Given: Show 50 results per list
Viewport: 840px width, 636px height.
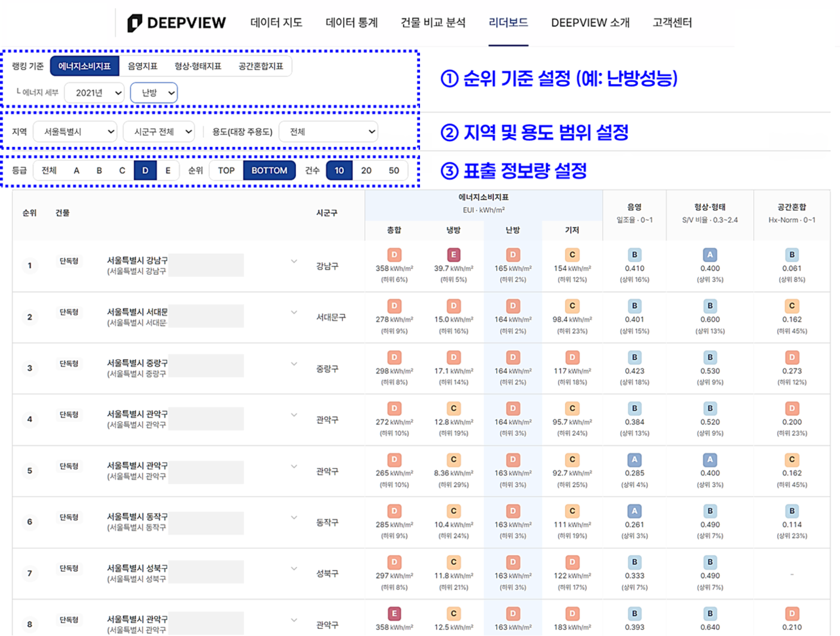Looking at the screenshot, I should pos(394,171).
